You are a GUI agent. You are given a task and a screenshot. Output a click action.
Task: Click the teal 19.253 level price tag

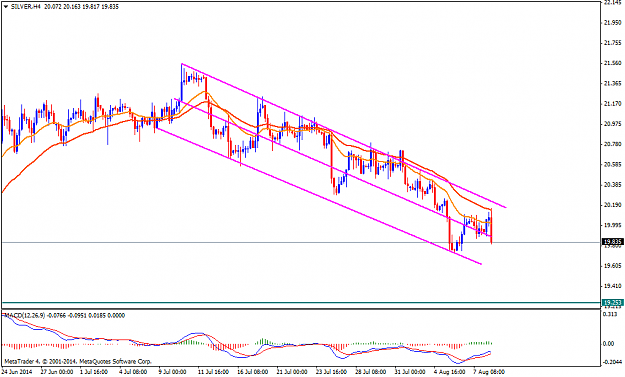coord(613,302)
